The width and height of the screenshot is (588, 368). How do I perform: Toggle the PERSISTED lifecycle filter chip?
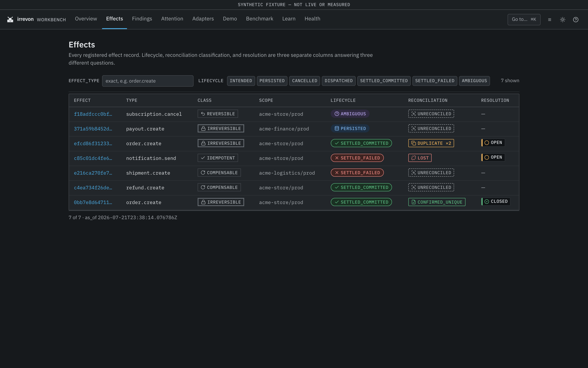(x=272, y=81)
